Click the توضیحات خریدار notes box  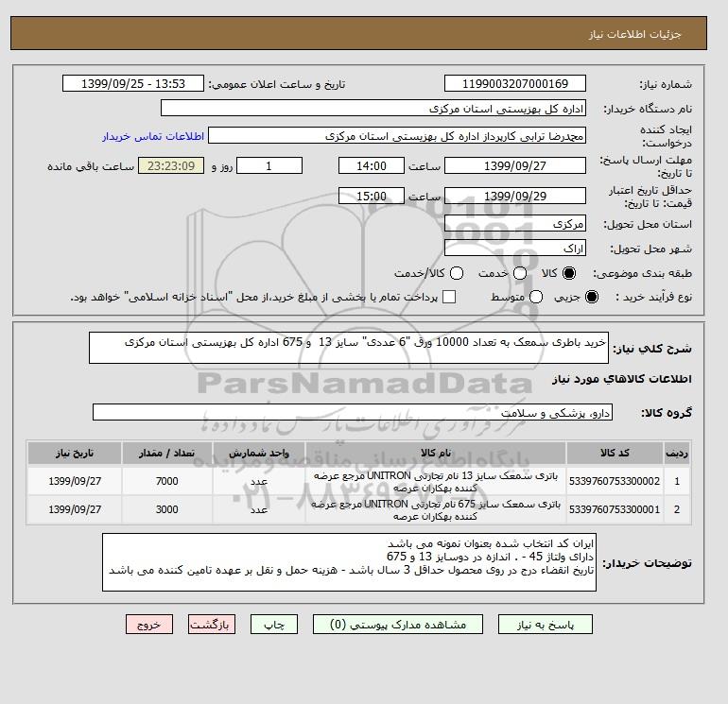[x=349, y=562]
